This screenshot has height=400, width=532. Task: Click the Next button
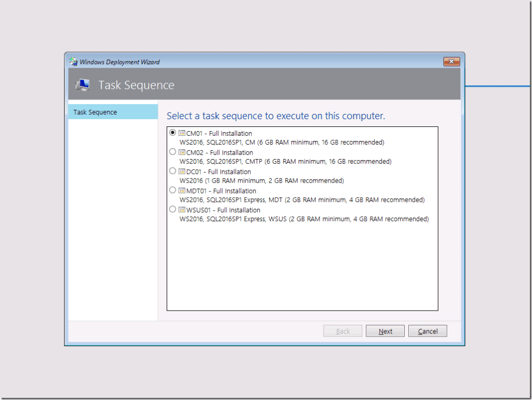[385, 331]
